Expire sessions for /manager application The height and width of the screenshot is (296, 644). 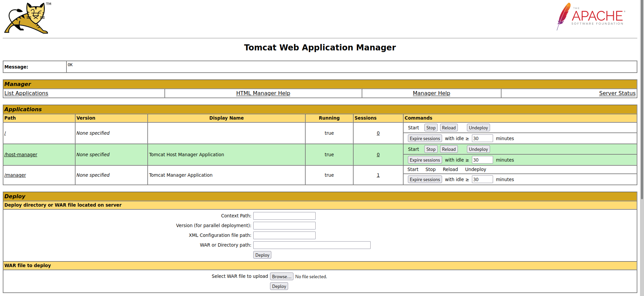[425, 180]
